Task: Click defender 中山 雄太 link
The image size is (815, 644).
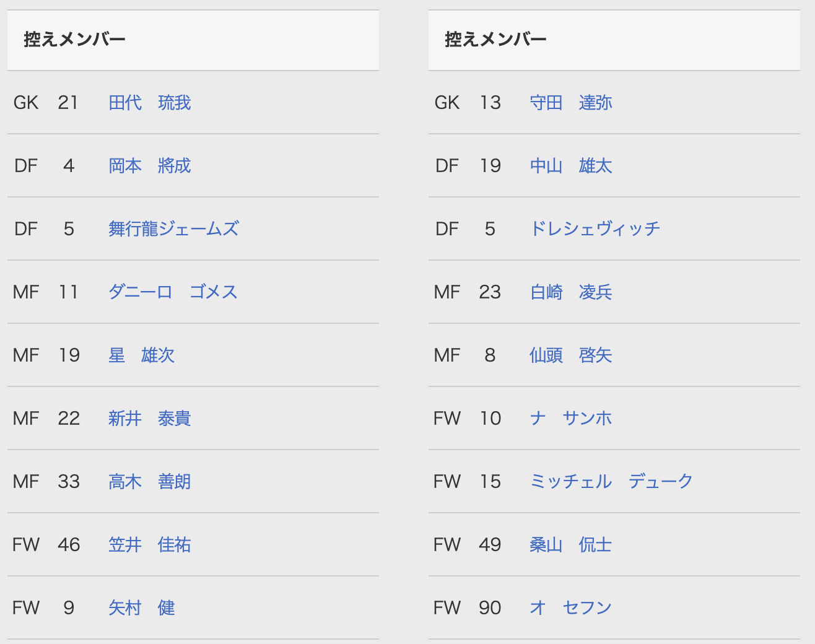Action: (x=570, y=166)
